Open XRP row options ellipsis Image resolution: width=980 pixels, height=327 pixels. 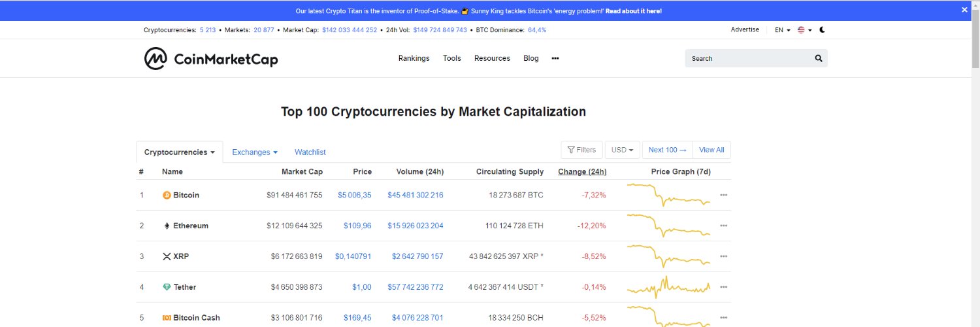click(723, 256)
